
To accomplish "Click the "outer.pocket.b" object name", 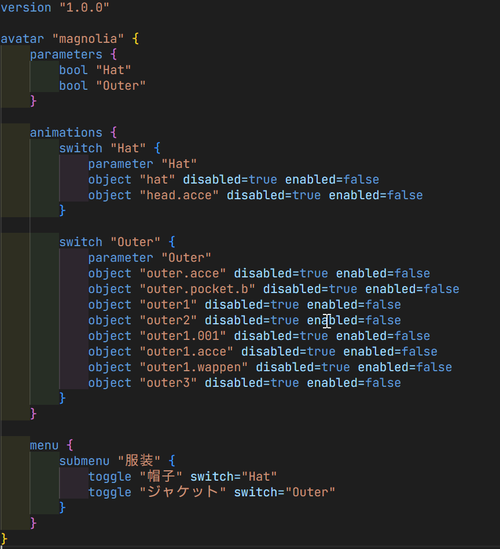I will click(x=197, y=289).
